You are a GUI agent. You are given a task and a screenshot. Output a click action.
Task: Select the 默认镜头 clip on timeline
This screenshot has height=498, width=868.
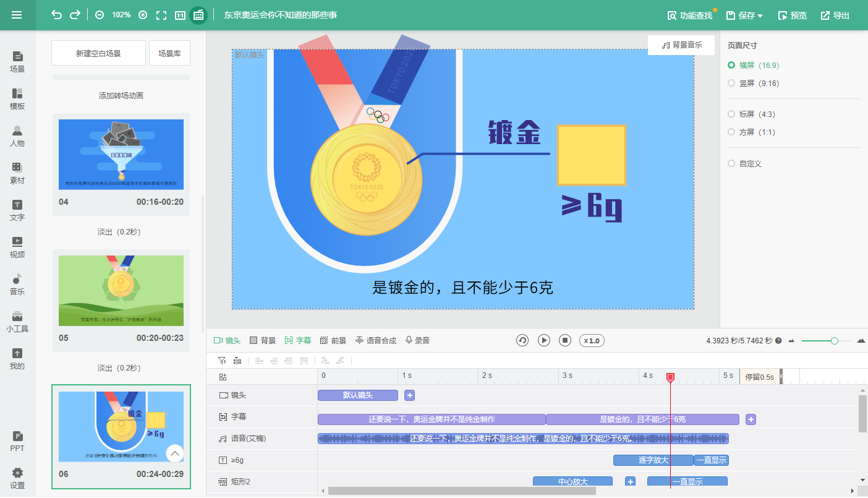coord(358,395)
